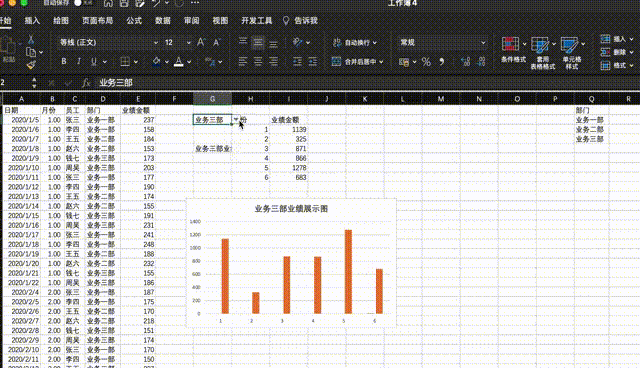Open the 公式 ribbon tab
640x368 pixels.
(134, 20)
